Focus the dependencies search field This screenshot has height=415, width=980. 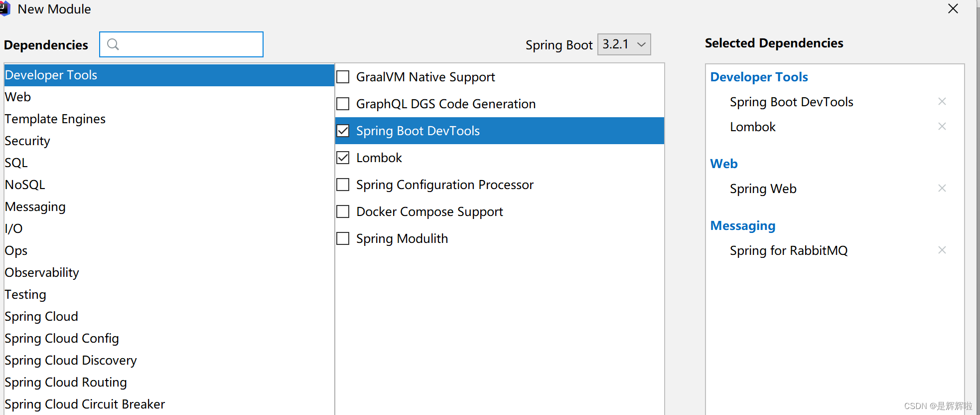pos(181,44)
